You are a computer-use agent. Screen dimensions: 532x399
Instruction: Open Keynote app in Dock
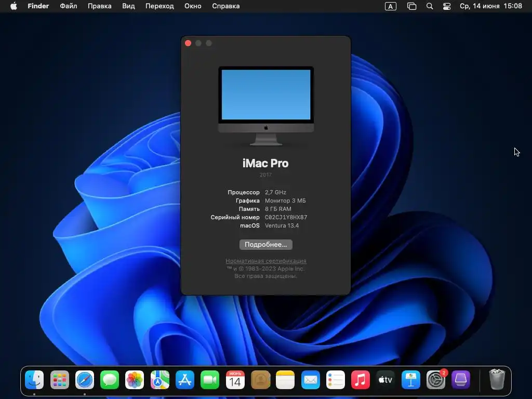click(410, 380)
